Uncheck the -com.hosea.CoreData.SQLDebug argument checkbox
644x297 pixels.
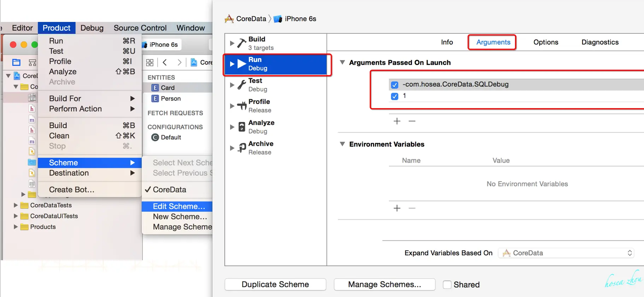395,85
